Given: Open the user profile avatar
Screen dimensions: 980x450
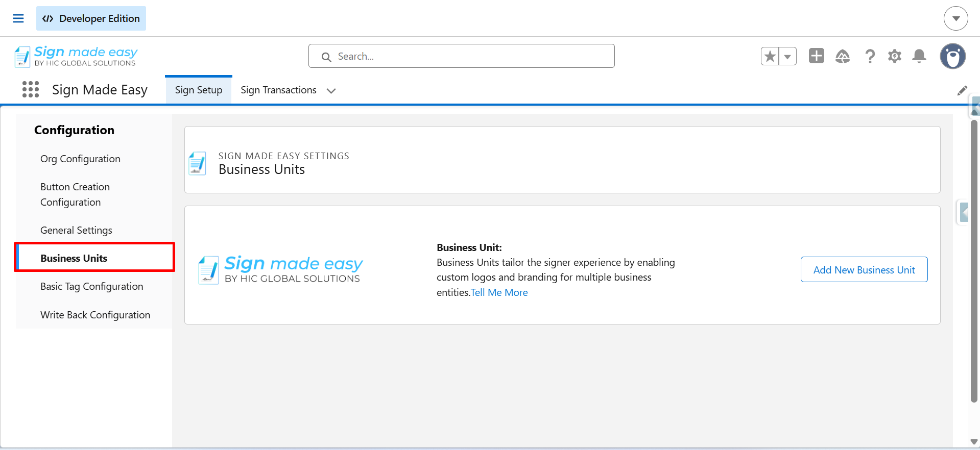Looking at the screenshot, I should tap(952, 56).
